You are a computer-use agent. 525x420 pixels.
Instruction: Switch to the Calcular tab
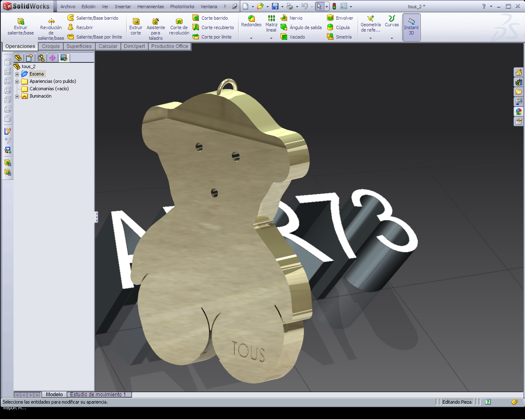108,46
